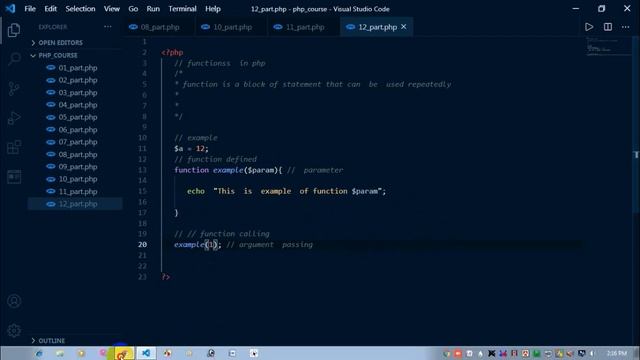Open the View menu
The image size is (640, 360).
pos(111,9)
